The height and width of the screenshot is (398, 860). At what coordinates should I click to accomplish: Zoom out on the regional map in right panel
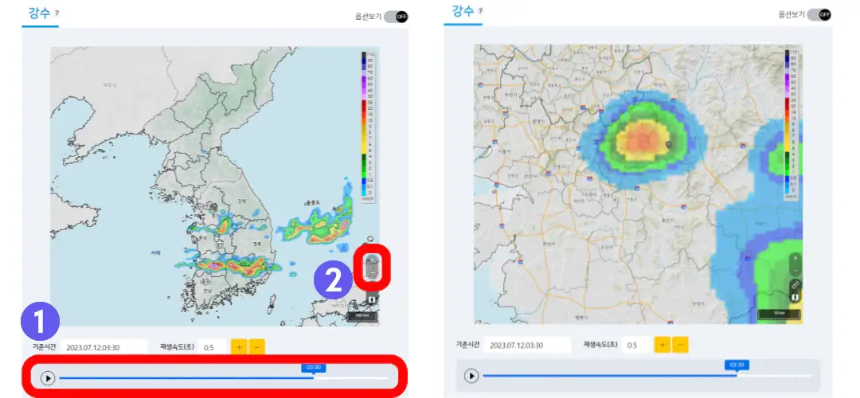click(x=795, y=270)
